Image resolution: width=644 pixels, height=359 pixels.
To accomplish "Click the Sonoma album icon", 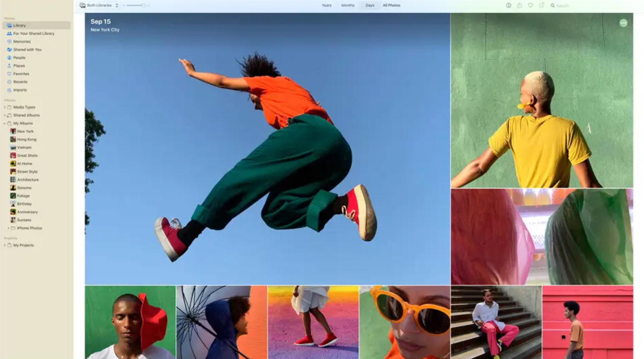I will click(13, 188).
